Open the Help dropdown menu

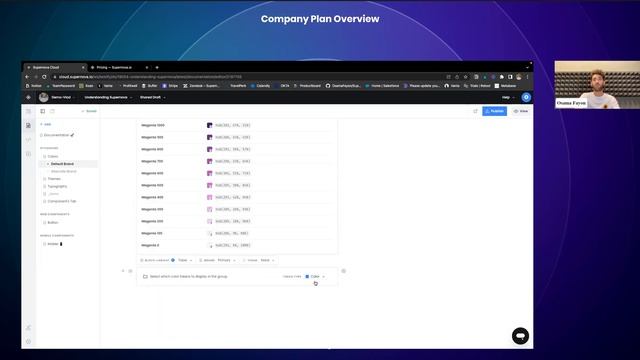(x=508, y=97)
